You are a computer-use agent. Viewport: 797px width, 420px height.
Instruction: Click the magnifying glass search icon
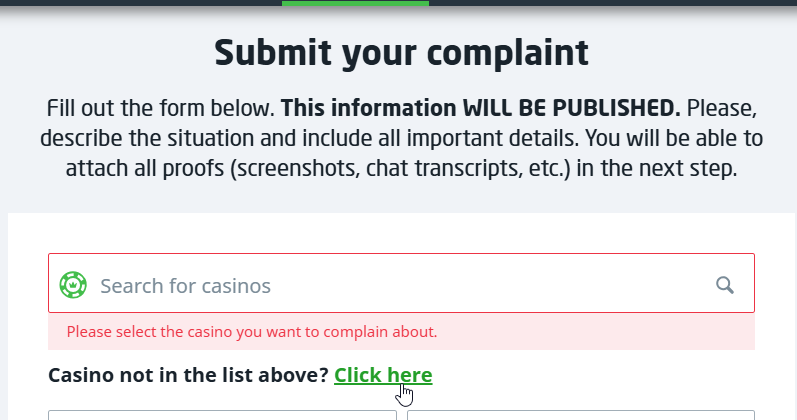(725, 285)
